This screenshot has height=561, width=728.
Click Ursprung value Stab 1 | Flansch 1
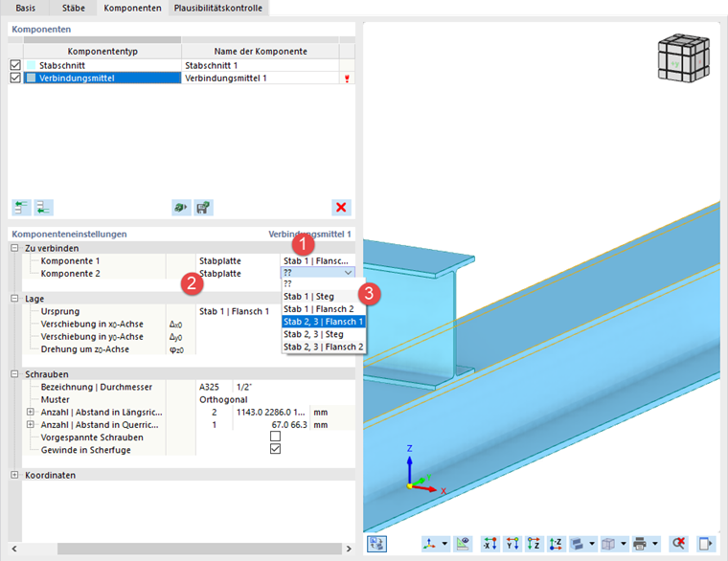[234, 311]
